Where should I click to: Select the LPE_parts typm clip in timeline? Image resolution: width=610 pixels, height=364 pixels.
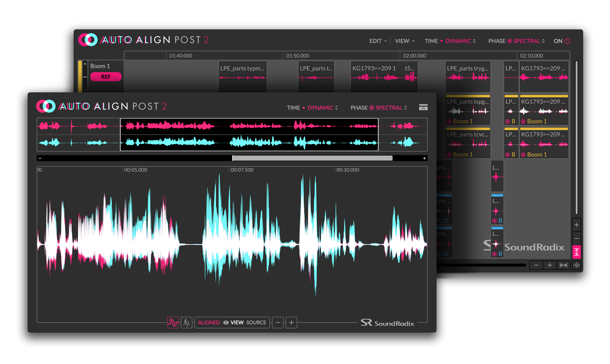coord(242,76)
